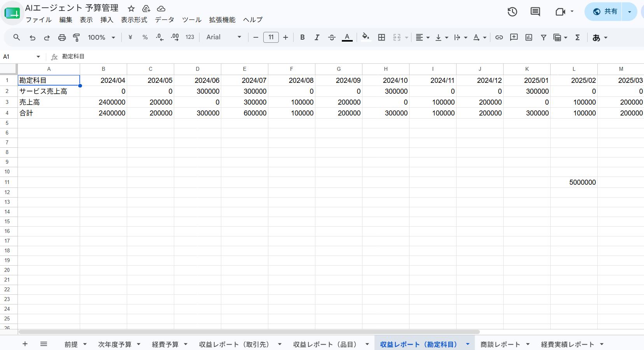Open the Arial font dropdown
The image size is (644, 350).
[x=224, y=37]
